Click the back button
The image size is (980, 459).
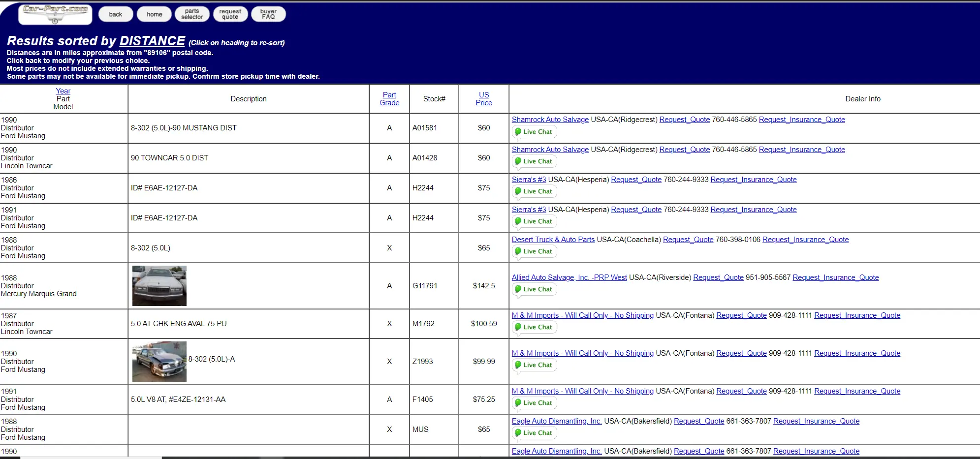tap(116, 14)
